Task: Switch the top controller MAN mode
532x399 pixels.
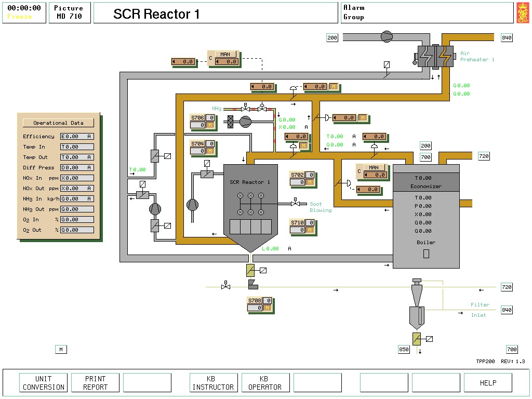Action: (x=225, y=54)
